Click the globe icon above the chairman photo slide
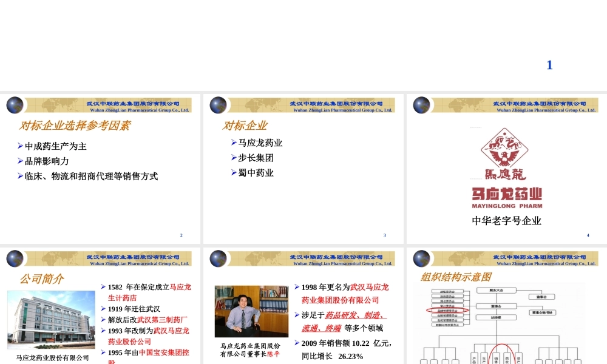 217,258
